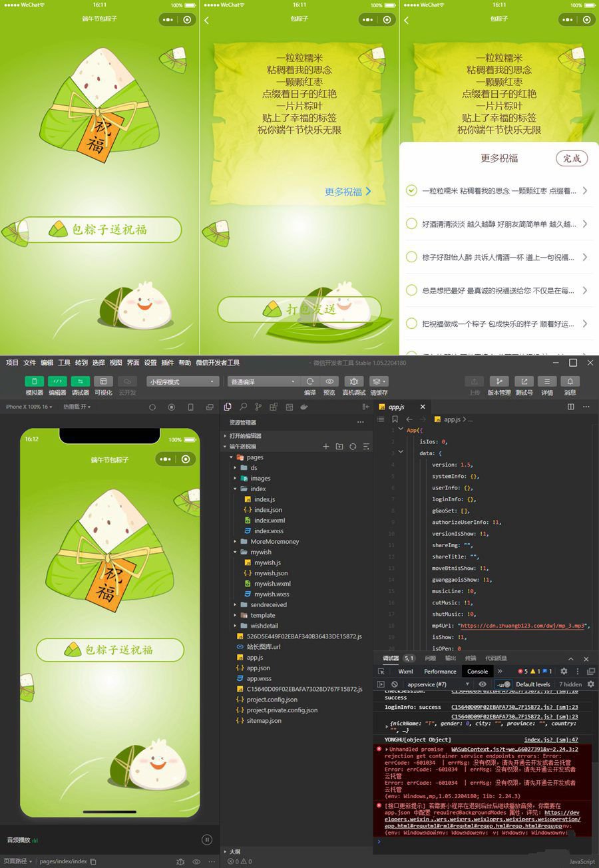Clear the console log output
Image resolution: width=599 pixels, height=868 pixels.
point(395,684)
